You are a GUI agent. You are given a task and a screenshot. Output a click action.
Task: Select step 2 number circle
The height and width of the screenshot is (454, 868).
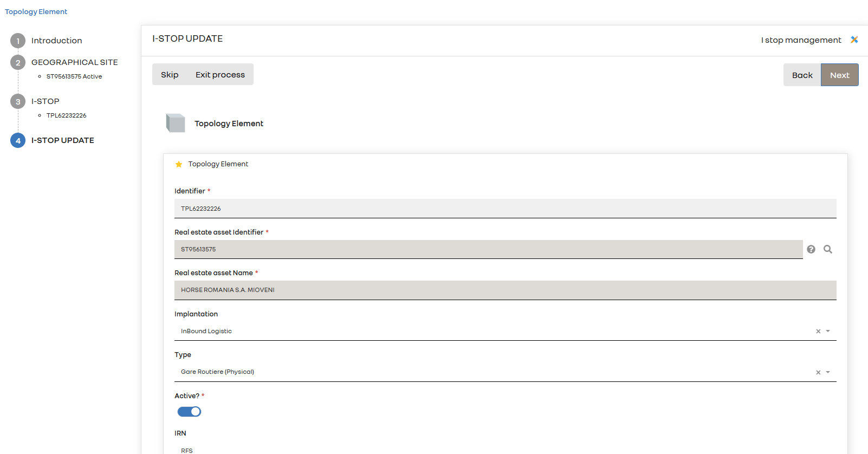tap(18, 62)
